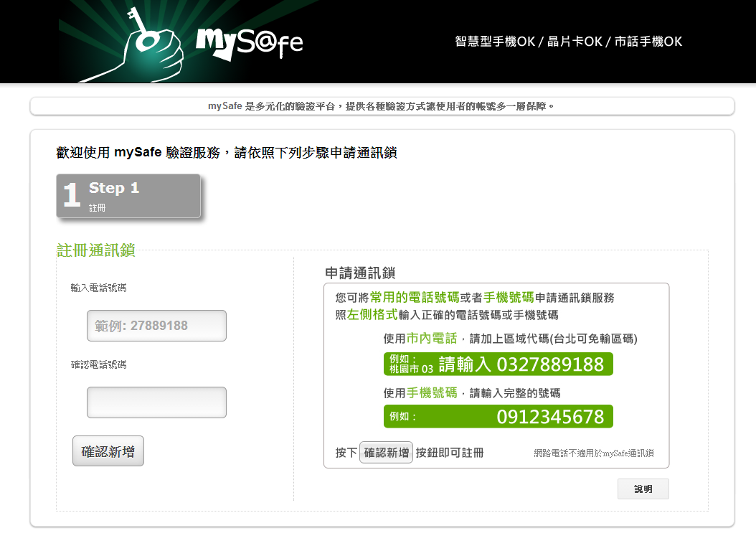
Task: Click the 使用市內電話 instruction line
Action: pyautogui.click(x=510, y=339)
